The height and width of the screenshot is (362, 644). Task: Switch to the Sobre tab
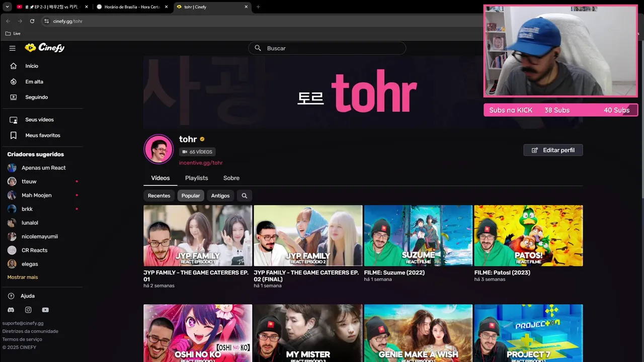[x=231, y=178]
